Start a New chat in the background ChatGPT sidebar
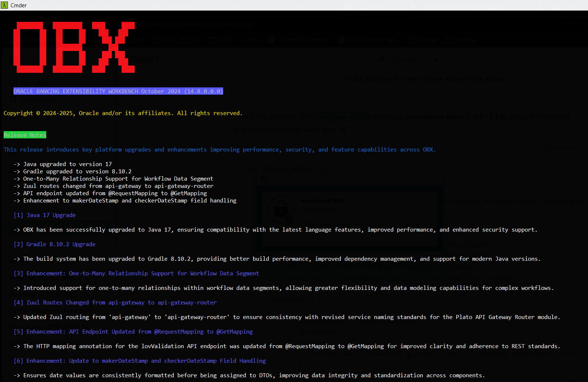This screenshot has width=588, height=382. coord(29,83)
